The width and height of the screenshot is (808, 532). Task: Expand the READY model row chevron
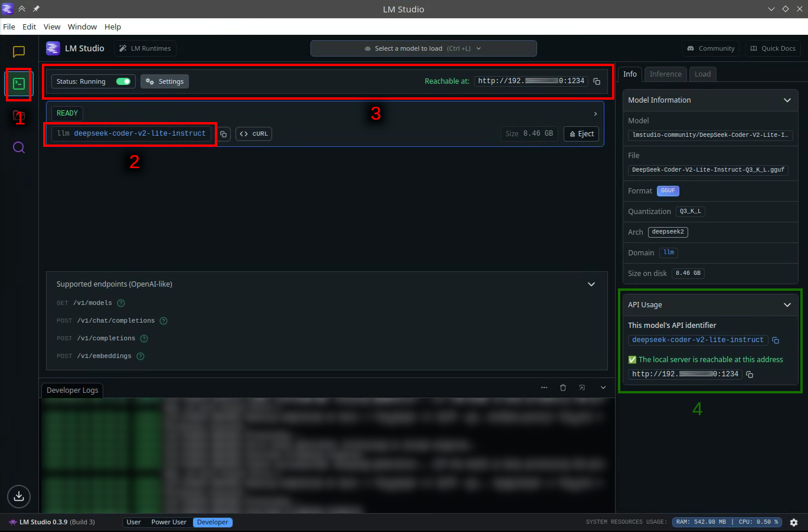click(x=595, y=114)
